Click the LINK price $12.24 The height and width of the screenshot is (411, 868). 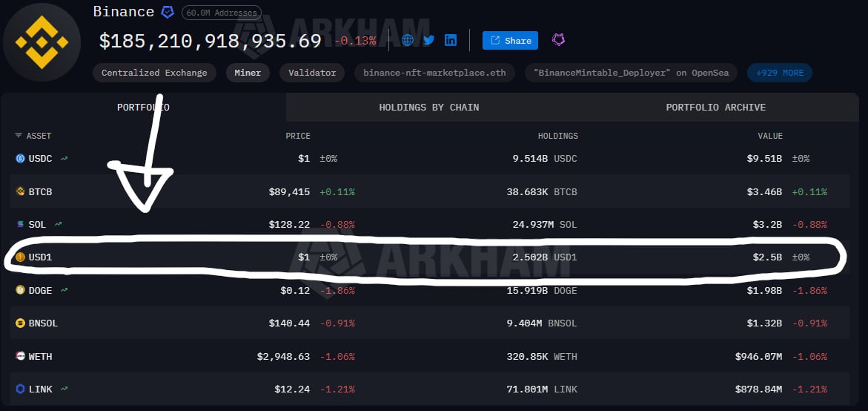point(292,389)
